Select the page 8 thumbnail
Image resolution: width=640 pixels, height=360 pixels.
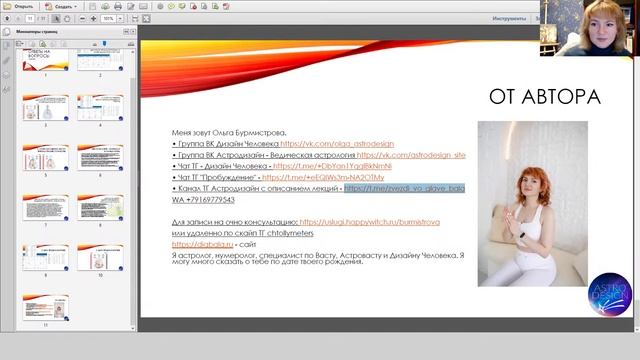pyautogui.click(x=100, y=207)
